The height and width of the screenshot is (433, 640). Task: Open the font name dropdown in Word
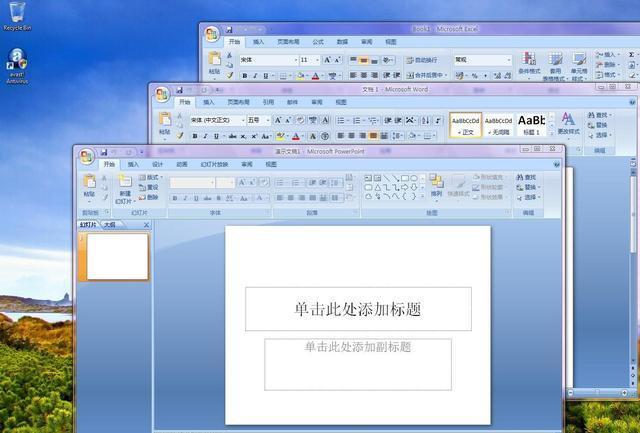coord(242,120)
